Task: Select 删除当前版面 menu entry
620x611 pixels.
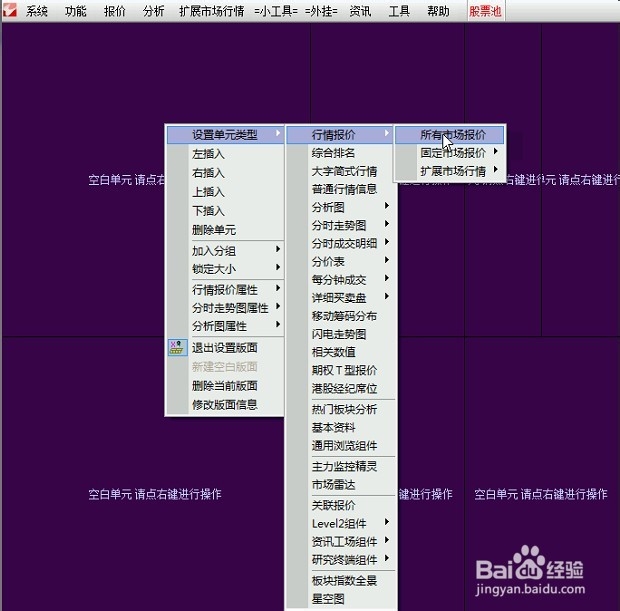Action: tap(225, 386)
